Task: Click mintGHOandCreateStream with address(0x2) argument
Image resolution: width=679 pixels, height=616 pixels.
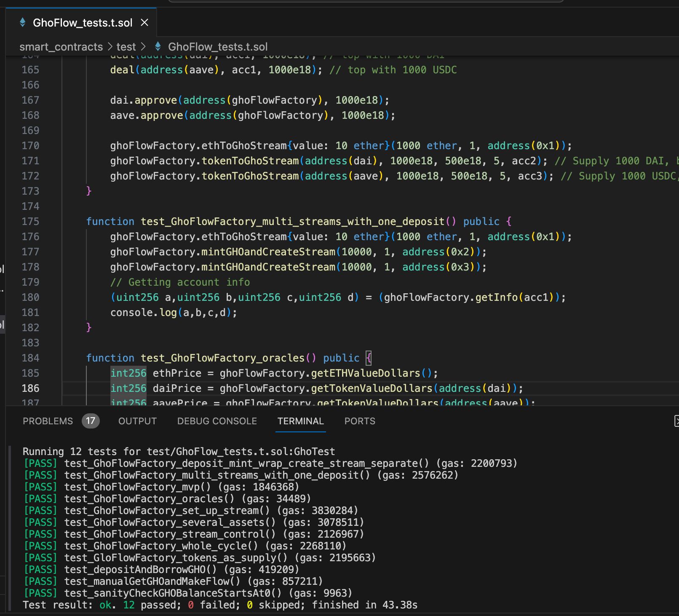Action: 298,252
